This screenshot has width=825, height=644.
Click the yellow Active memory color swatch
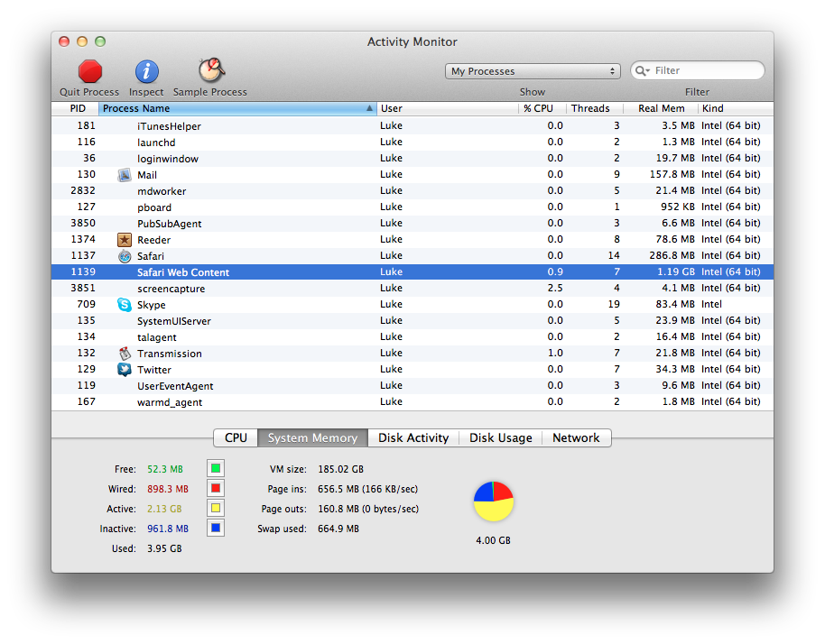(216, 509)
